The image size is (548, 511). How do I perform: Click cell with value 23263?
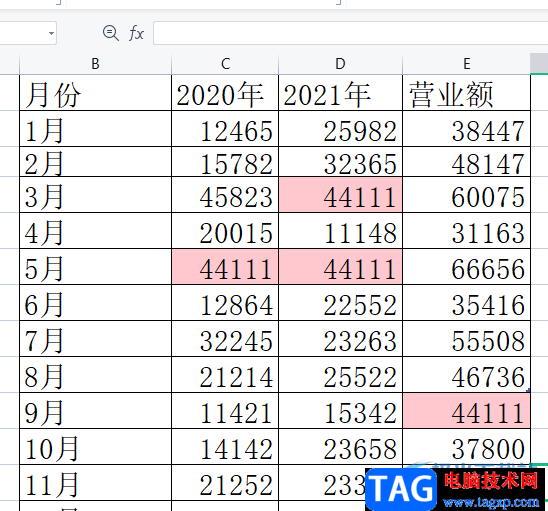tap(340, 339)
